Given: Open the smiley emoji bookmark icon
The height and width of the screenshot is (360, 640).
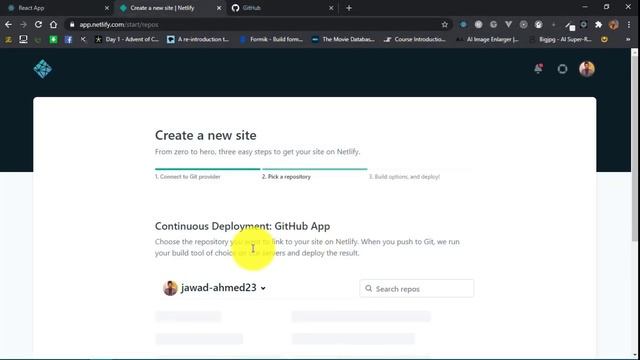Looking at the screenshot, I should pos(604,40).
